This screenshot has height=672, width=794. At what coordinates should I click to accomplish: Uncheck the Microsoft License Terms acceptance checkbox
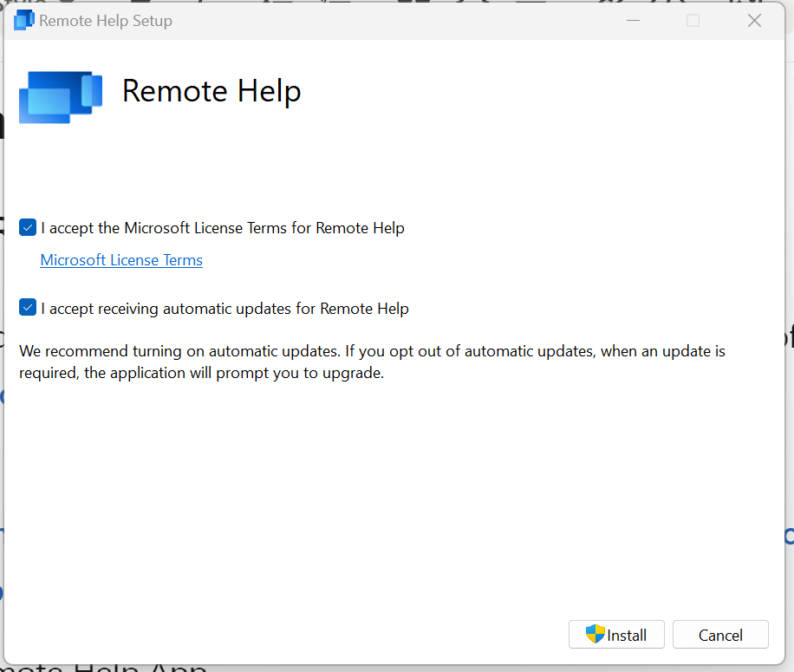tap(28, 227)
